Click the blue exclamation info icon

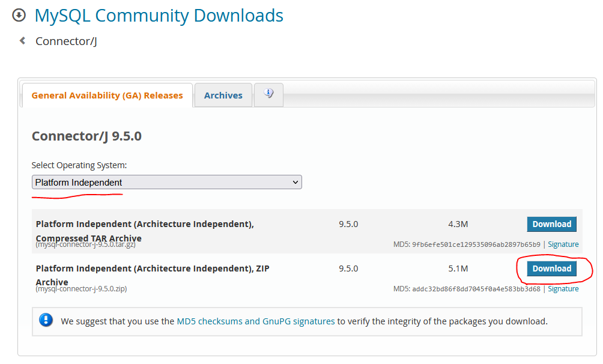click(x=46, y=320)
